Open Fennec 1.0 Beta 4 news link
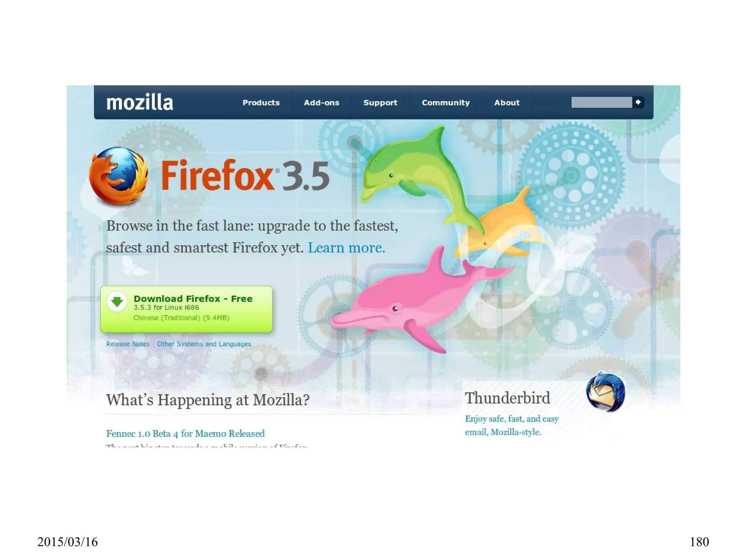 point(185,433)
